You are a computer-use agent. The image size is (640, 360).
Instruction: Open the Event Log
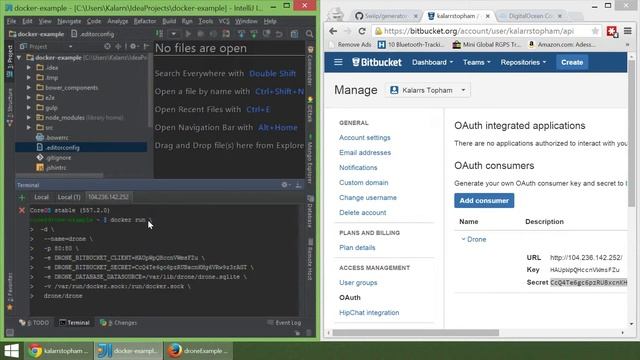point(284,322)
